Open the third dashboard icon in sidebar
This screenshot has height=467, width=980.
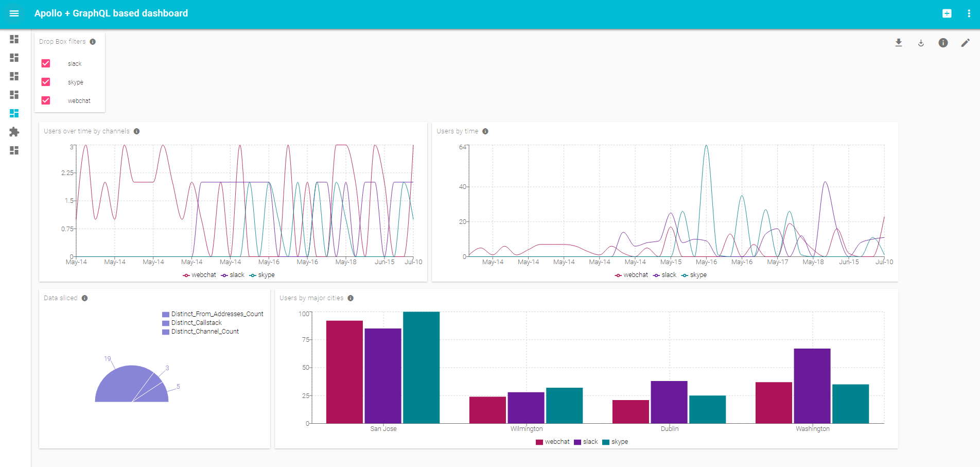14,76
